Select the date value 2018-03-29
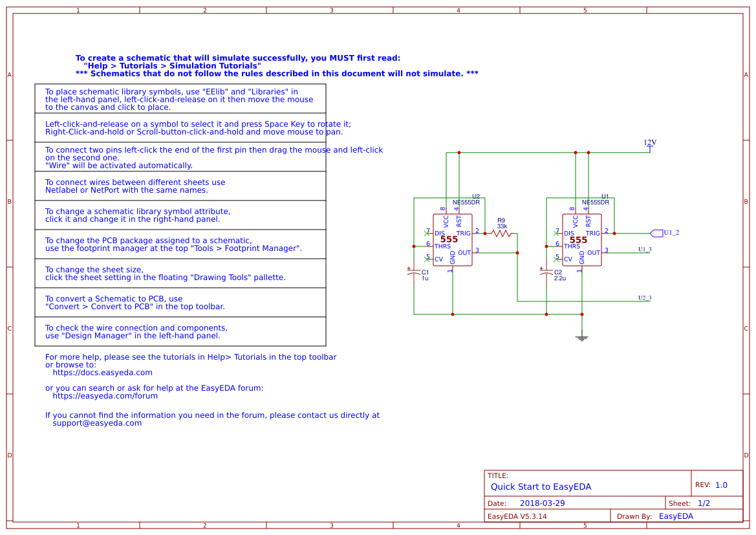Image resolution: width=756 pixels, height=535 pixels. coord(542,503)
